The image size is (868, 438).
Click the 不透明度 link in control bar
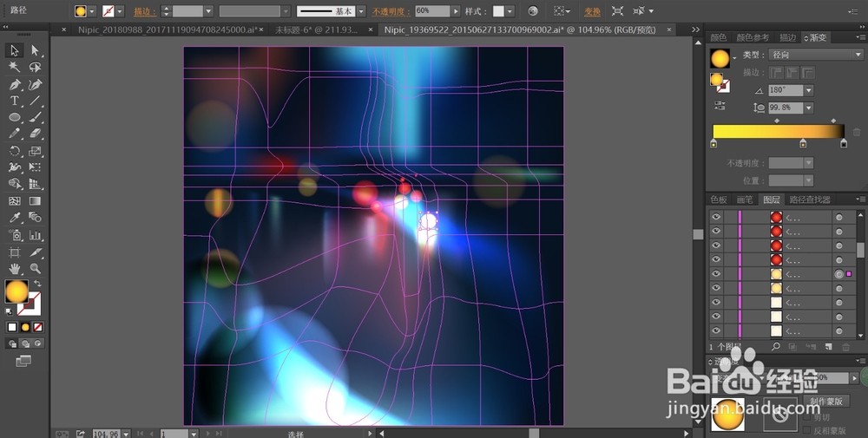click(x=391, y=11)
